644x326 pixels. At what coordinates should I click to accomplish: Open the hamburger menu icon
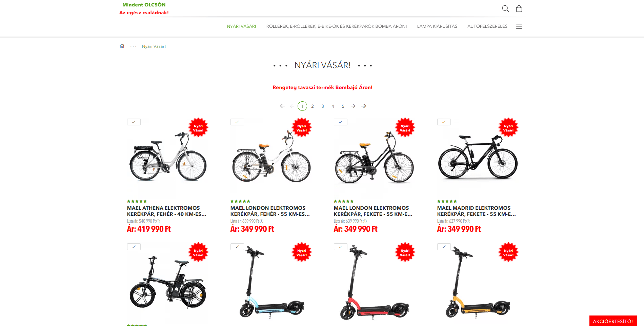click(519, 26)
